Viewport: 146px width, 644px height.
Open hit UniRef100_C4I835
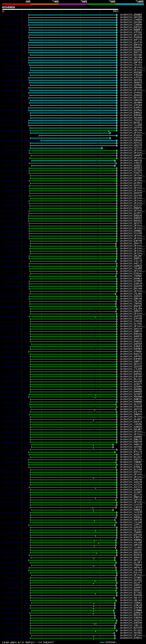(131, 512)
